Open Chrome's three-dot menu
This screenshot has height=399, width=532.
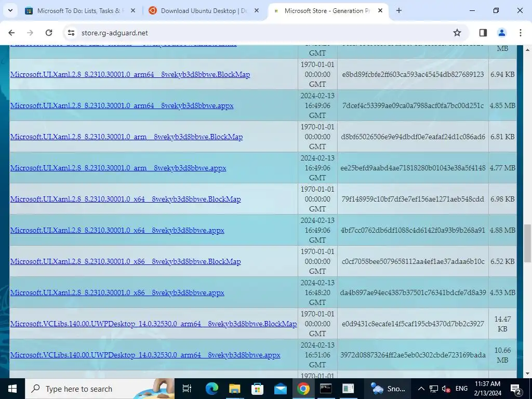[x=520, y=33]
